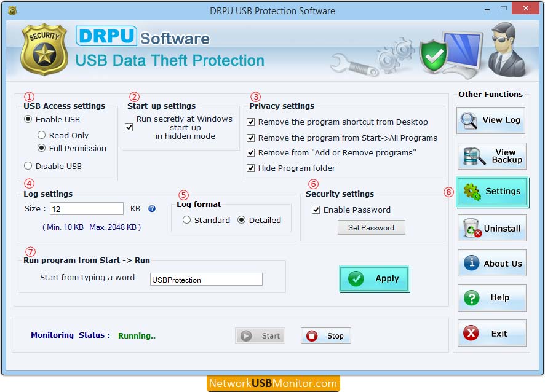Close the DRPU USB Protection window

[x=525, y=9]
